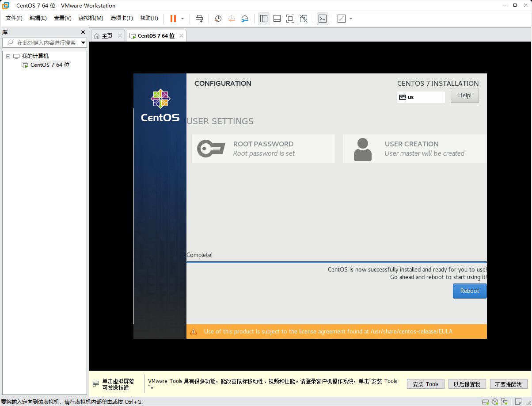Click the message log note status icon
This screenshot has height=406, width=532.
[519, 402]
